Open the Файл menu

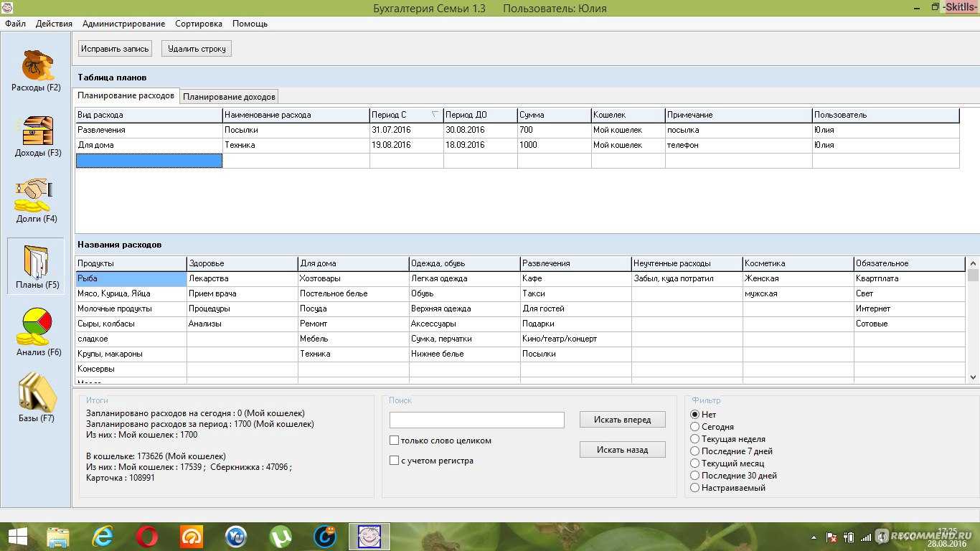(x=15, y=24)
